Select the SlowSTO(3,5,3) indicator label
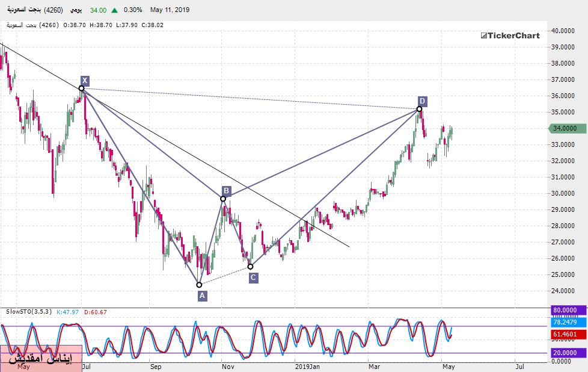Image resolution: width=588 pixels, height=372 pixels. pos(29,312)
